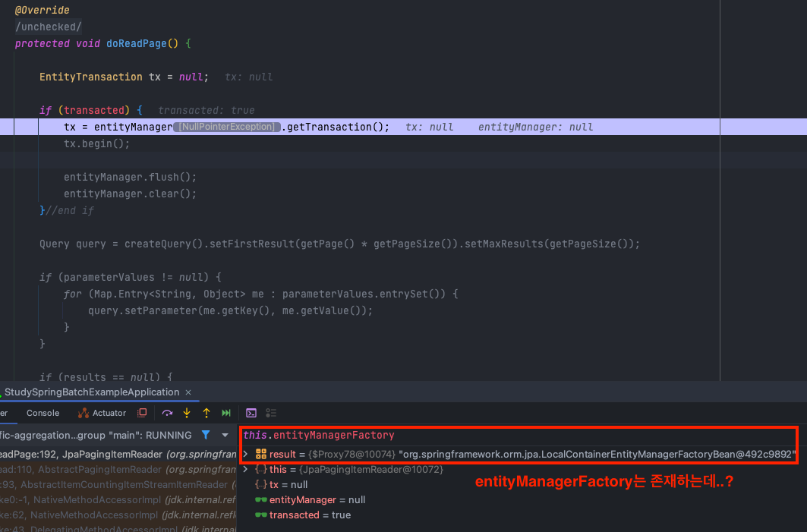Viewport: 807px width, 532px height.
Task: Open the thread selector showing "main": RUNNING
Action: tap(96, 435)
